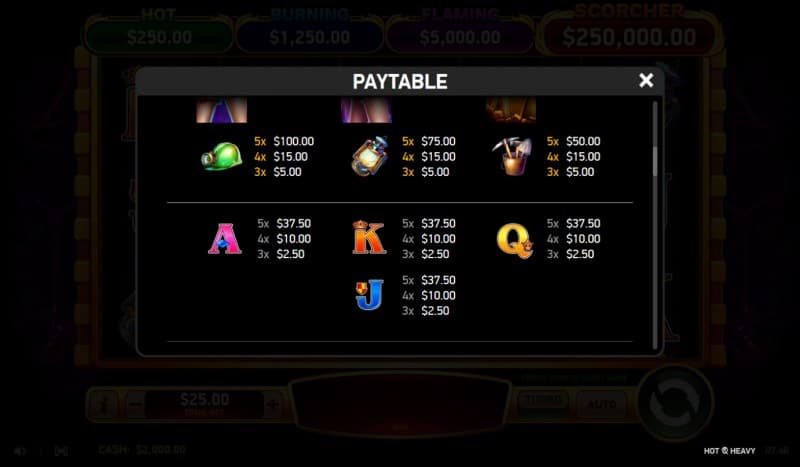
Task: Toggle Turbo spin mode
Action: 544,403
